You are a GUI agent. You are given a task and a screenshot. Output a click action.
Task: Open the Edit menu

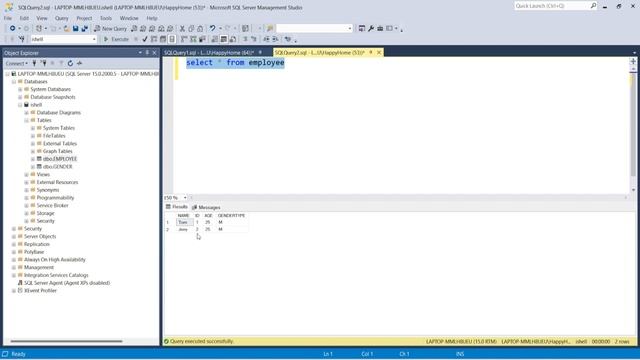[x=24, y=18]
